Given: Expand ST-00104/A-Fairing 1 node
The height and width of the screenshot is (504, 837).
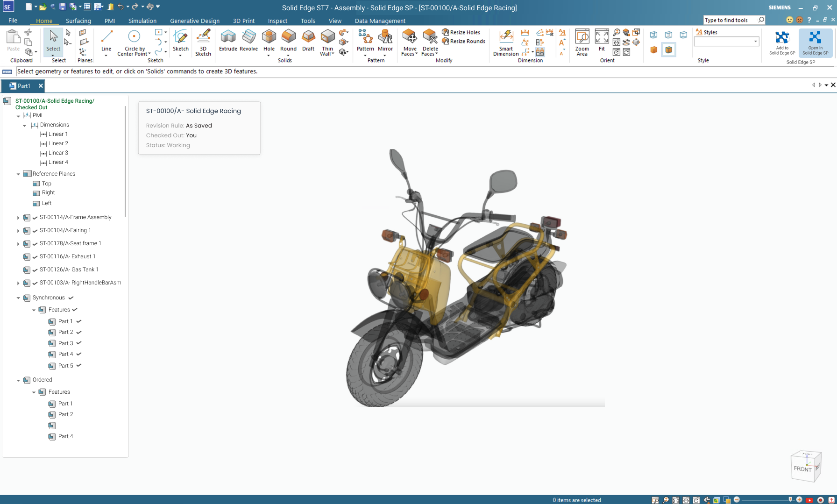Looking at the screenshot, I should [x=18, y=231].
